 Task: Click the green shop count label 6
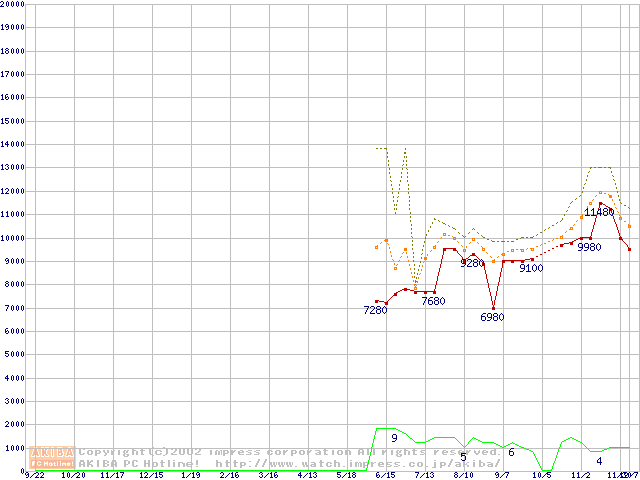[x=511, y=452]
